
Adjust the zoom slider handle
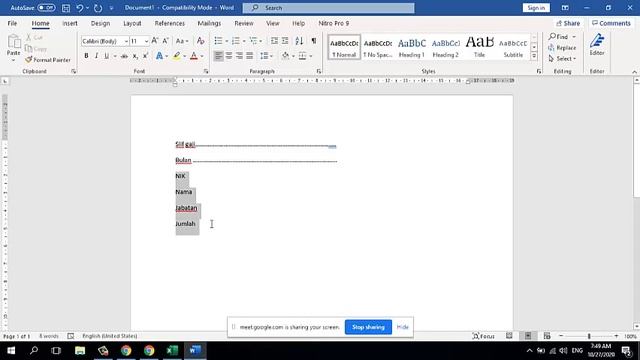click(x=589, y=336)
